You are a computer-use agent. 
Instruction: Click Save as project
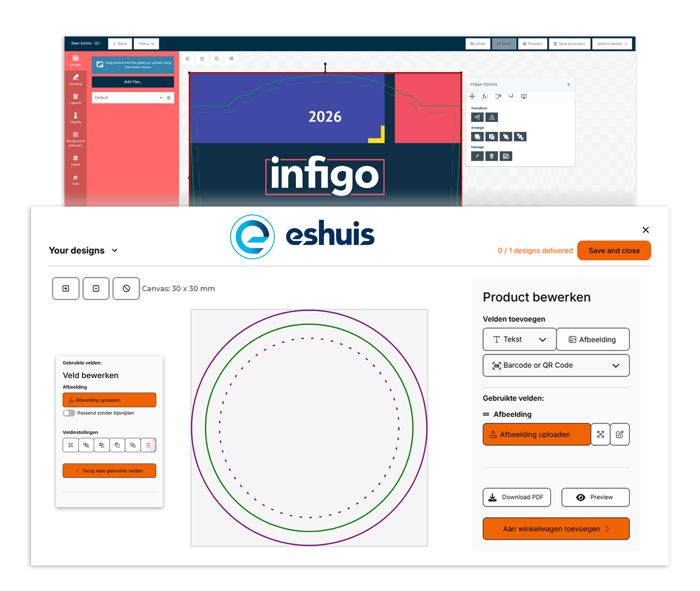tap(570, 44)
